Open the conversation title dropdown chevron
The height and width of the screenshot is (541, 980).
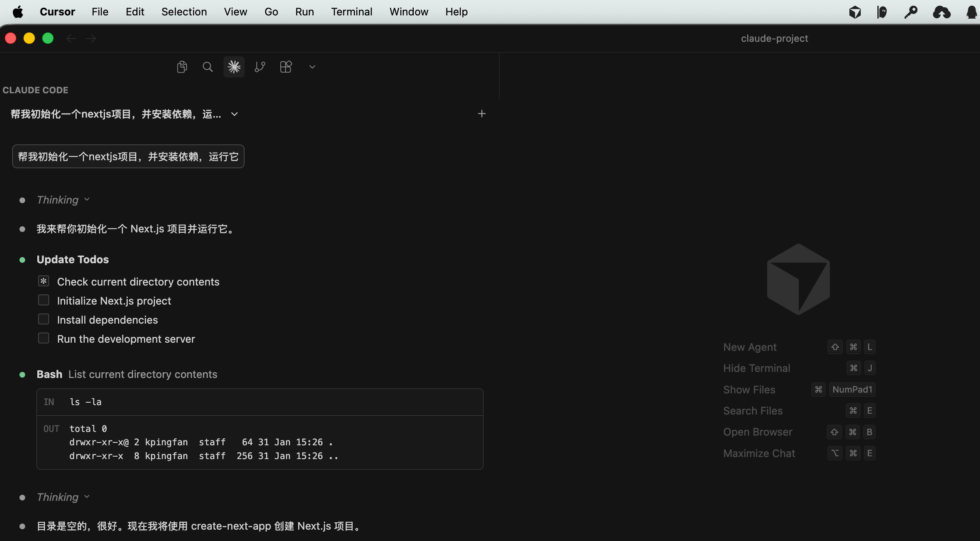(234, 114)
